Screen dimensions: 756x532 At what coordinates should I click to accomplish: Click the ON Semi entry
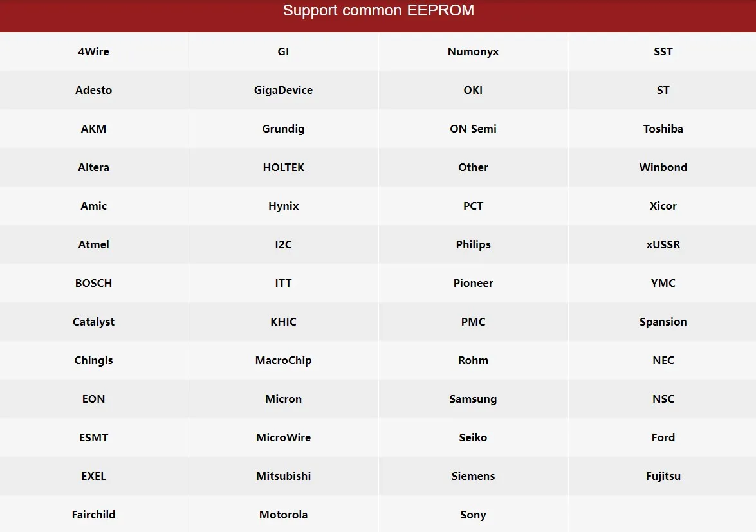473,129
